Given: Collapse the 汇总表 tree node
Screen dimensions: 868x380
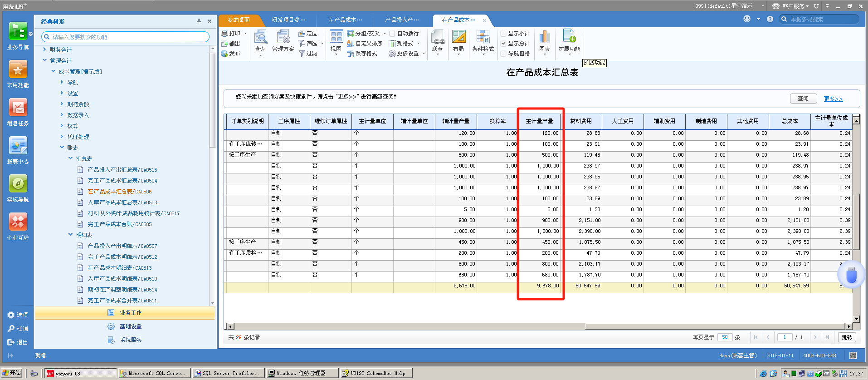Looking at the screenshot, I should click(70, 158).
